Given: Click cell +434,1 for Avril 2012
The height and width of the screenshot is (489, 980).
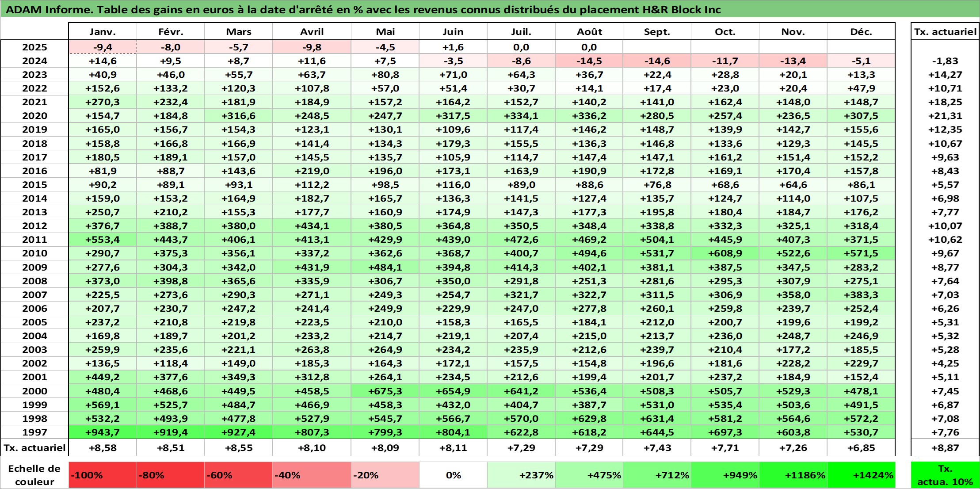Looking at the screenshot, I should 312,225.
